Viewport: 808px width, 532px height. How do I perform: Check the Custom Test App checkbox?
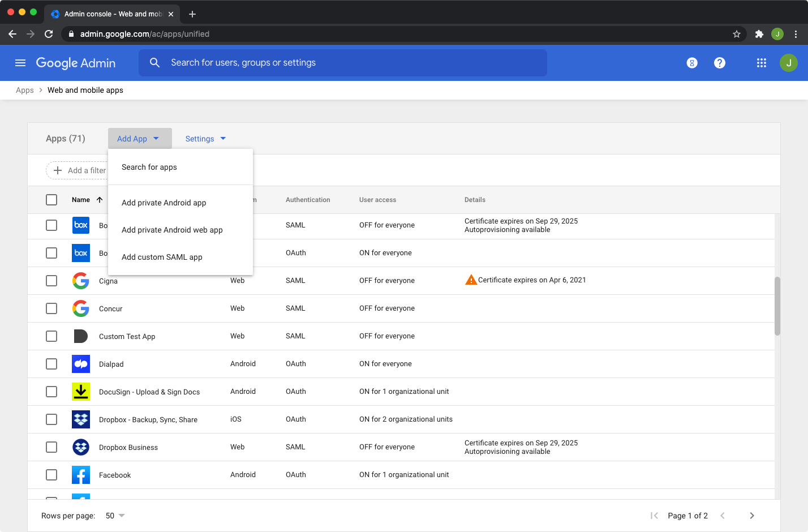(x=51, y=336)
